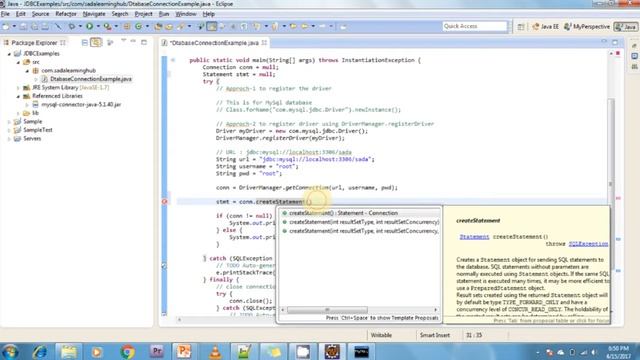Open the Window menu
640x360 pixels.
point(186,14)
